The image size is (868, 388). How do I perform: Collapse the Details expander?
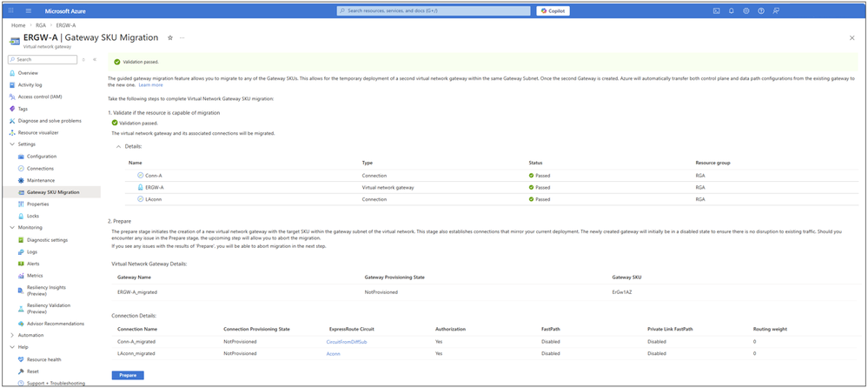(x=118, y=146)
